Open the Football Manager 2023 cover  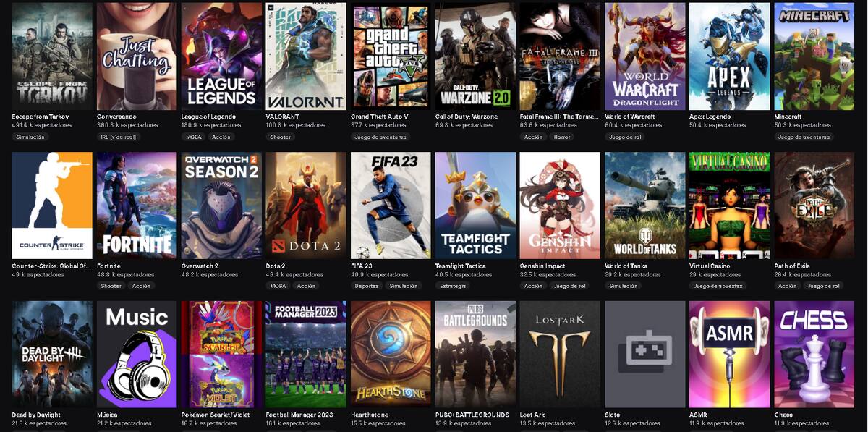point(306,355)
